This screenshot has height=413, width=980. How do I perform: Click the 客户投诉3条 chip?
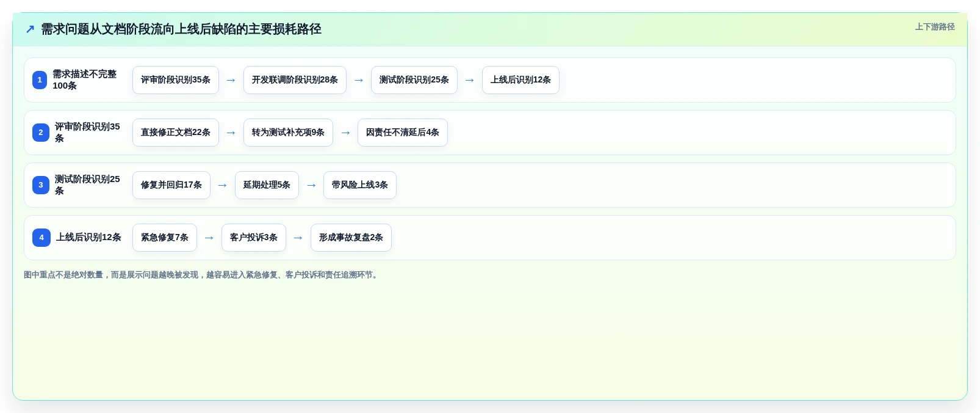254,238
